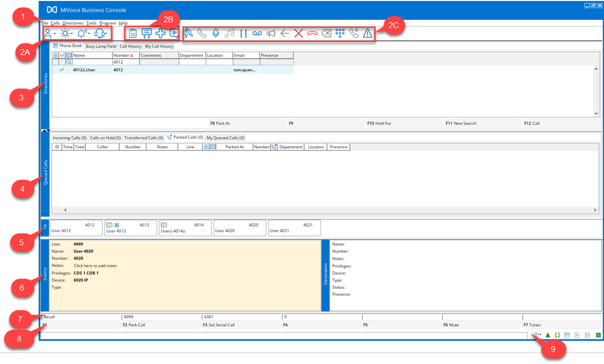Click the dial pad dots icon
604x364 pixels.
(x=340, y=33)
